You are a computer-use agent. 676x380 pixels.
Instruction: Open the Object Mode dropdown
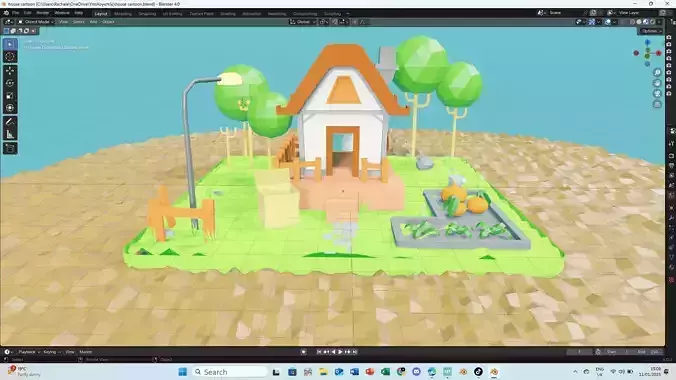tap(36, 22)
